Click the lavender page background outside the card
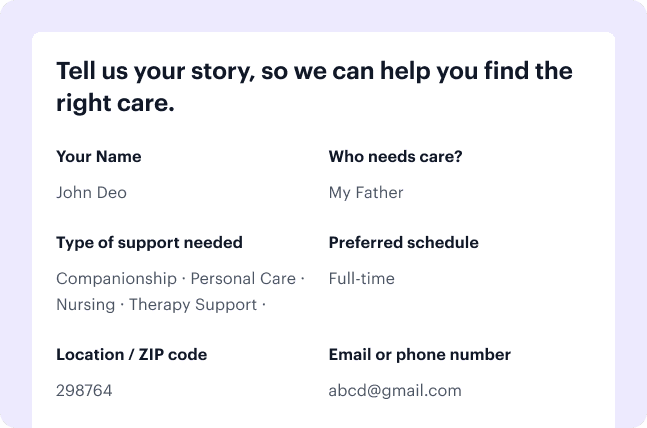 15,200
